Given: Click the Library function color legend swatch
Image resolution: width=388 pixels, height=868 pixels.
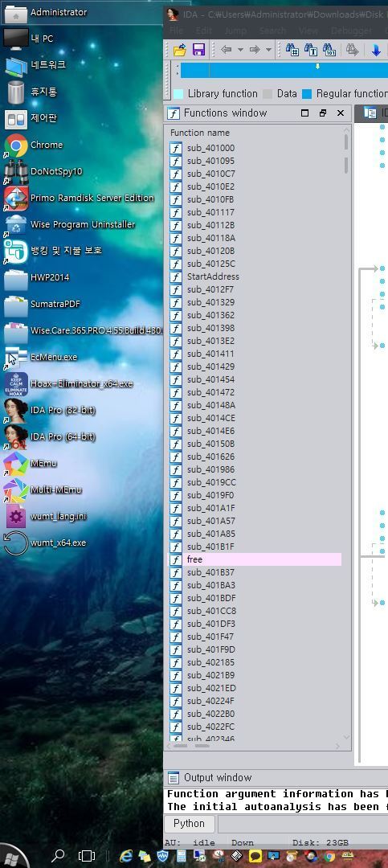Looking at the screenshot, I should click(x=178, y=93).
